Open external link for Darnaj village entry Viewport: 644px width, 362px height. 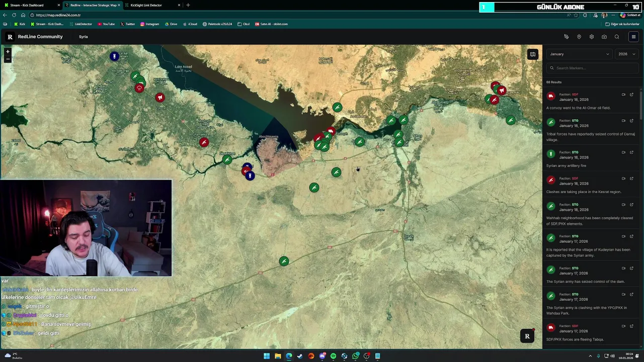[631, 121]
